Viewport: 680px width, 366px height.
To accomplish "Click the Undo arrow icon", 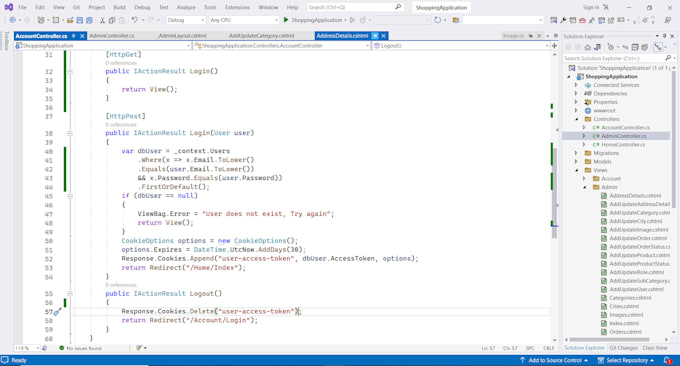I will [x=134, y=20].
